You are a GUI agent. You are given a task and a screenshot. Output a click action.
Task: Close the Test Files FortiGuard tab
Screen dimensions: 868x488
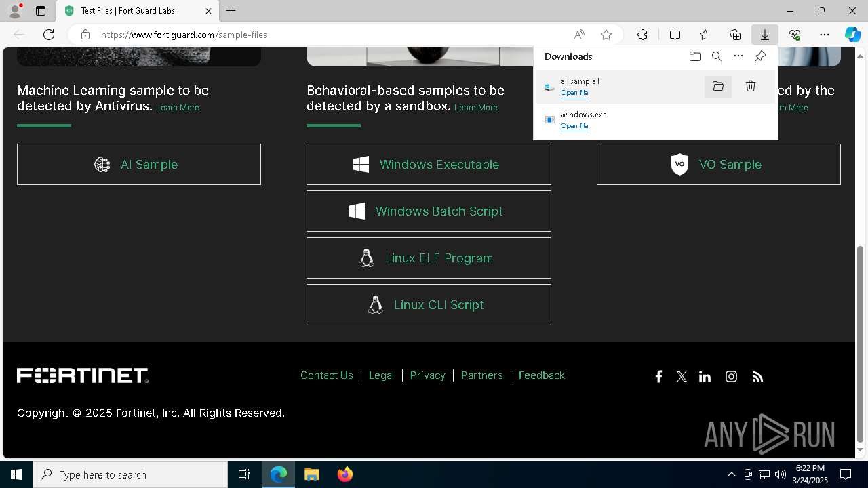point(208,11)
